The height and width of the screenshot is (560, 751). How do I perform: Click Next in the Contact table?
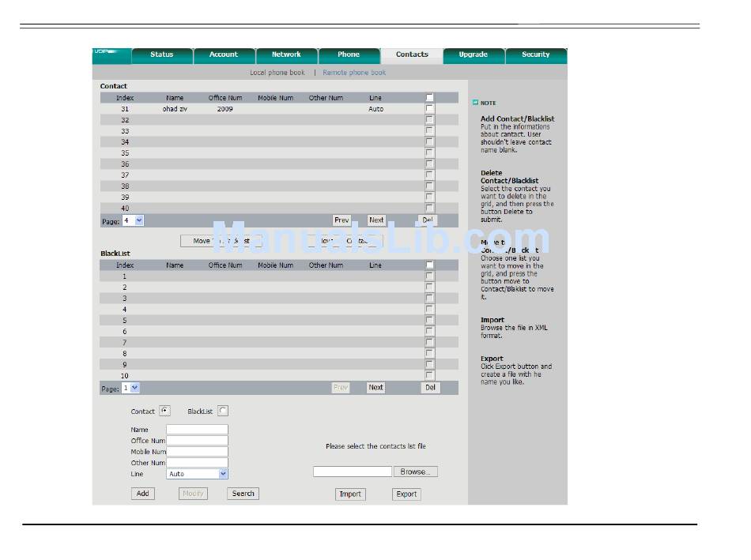376,220
